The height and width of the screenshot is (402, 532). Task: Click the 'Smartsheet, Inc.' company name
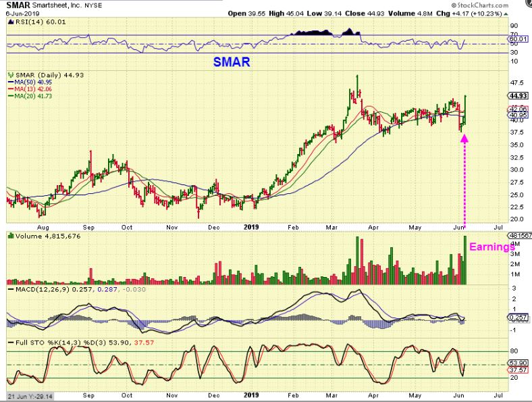pyautogui.click(x=57, y=5)
